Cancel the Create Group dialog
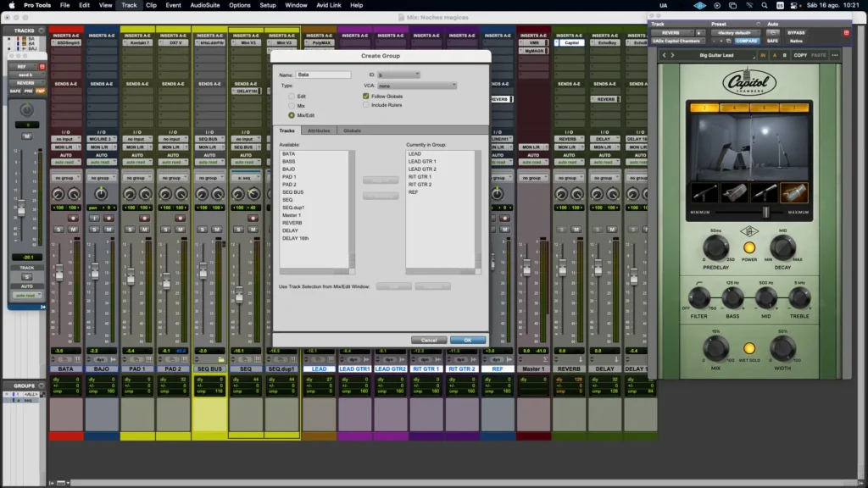This screenshot has width=868, height=488. [429, 341]
